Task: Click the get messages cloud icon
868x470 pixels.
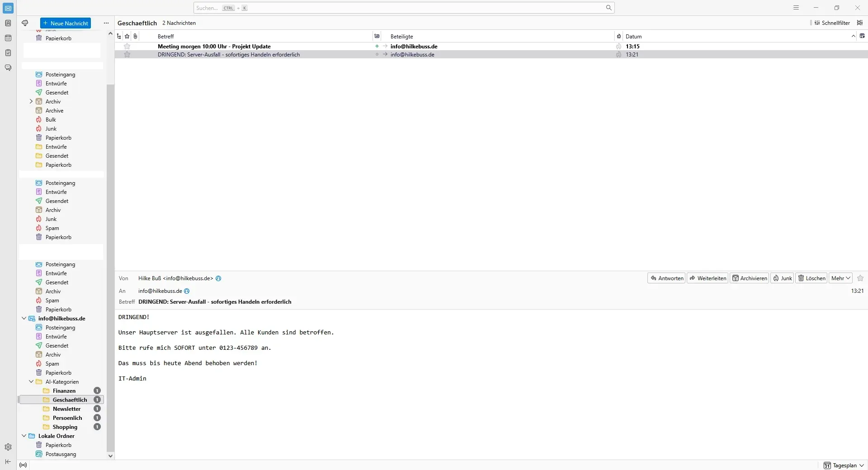Action: point(25,23)
